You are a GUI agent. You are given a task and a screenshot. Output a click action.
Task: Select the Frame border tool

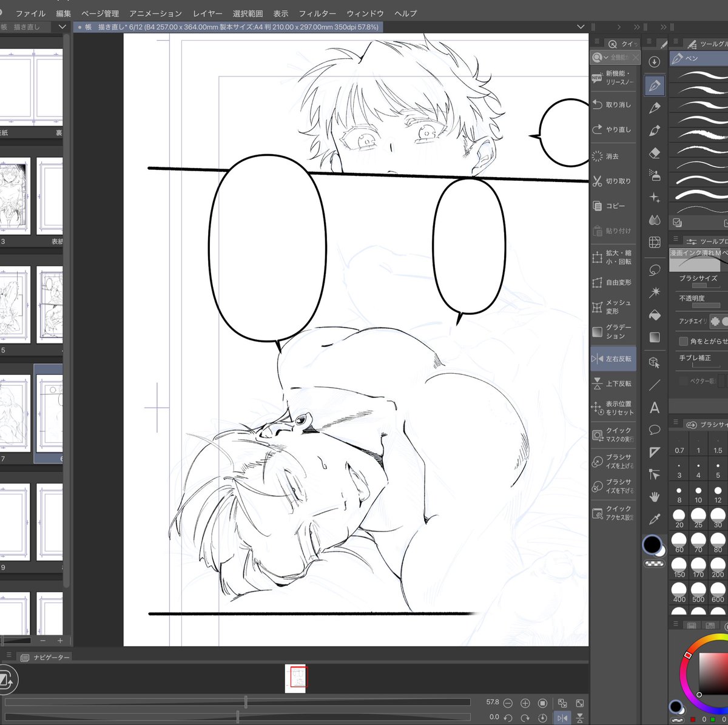coord(655,453)
